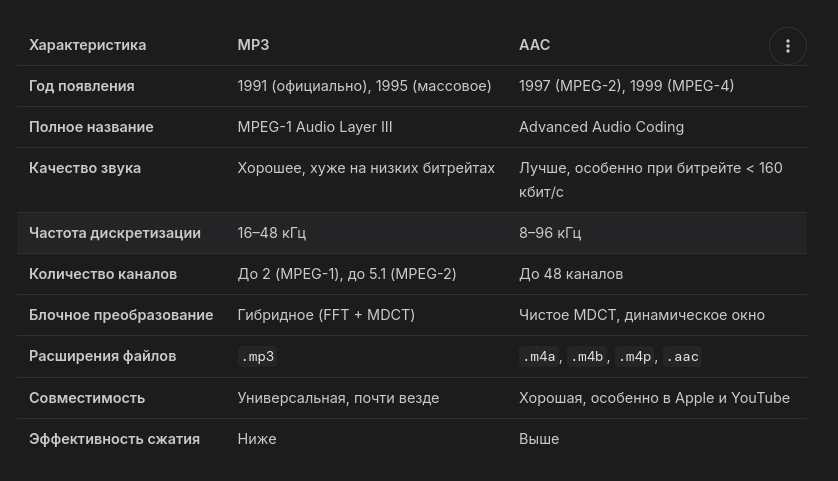Click the Advanced Audio Coding cell
Viewport: 838px width, 481px height.
coord(601,127)
